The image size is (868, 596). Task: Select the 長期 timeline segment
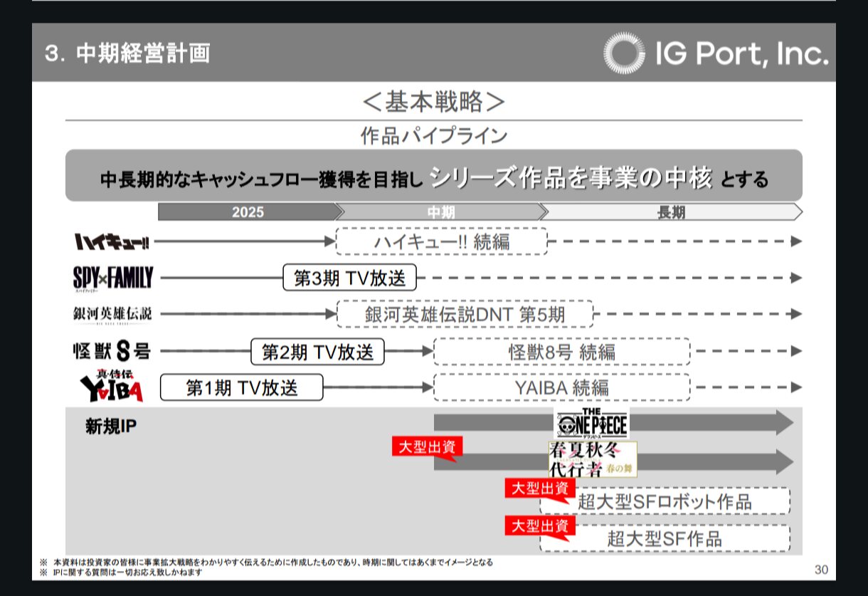(x=672, y=212)
